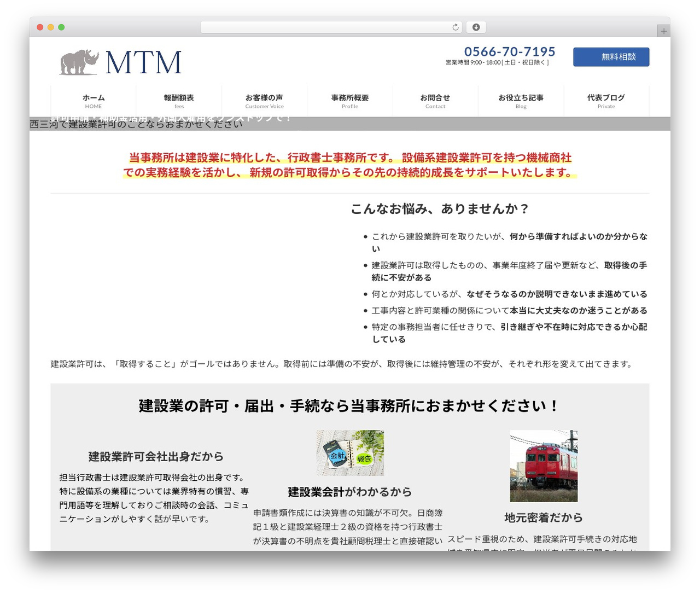
Task: Click the 無料相談 button
Action: pyautogui.click(x=611, y=57)
